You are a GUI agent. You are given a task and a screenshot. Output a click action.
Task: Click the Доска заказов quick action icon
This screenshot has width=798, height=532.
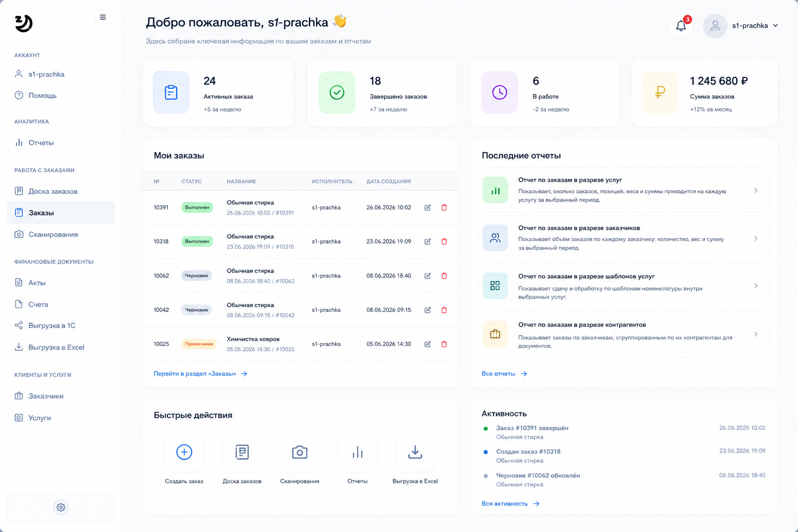(242, 452)
